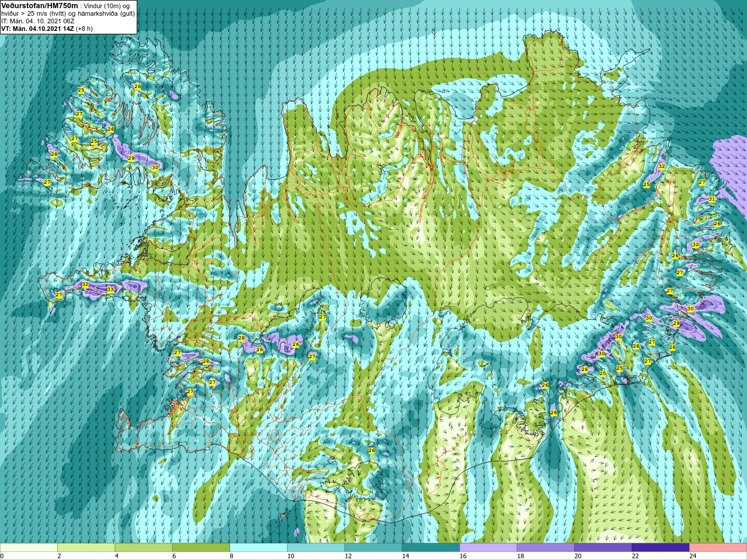
Task: Click the legend scale number 4
Action: [x=117, y=556]
